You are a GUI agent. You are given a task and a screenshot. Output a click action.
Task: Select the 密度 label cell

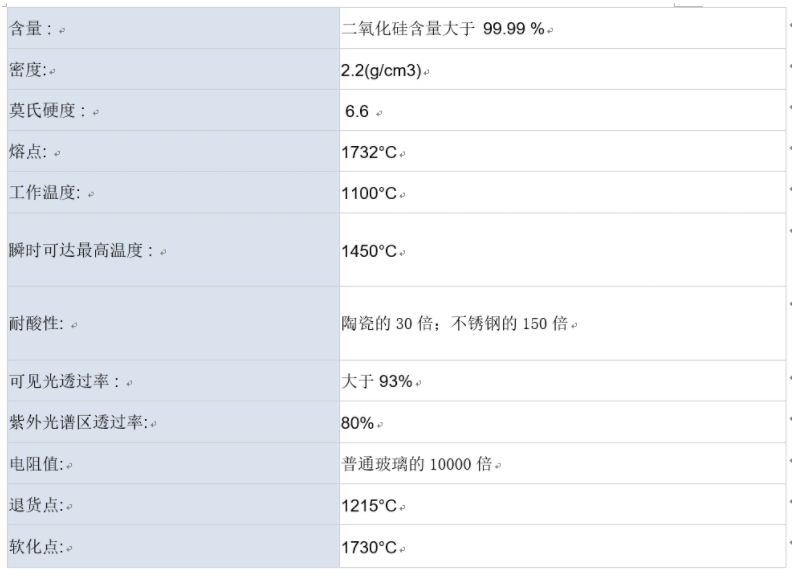173,70
